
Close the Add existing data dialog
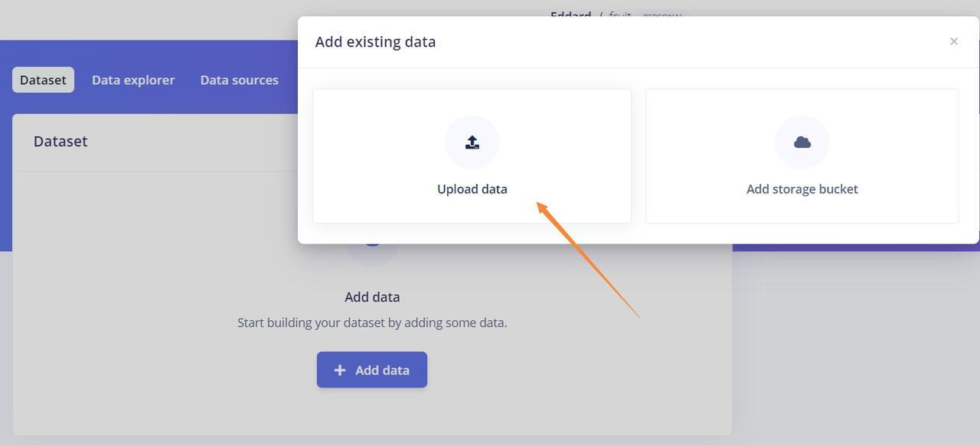954,41
